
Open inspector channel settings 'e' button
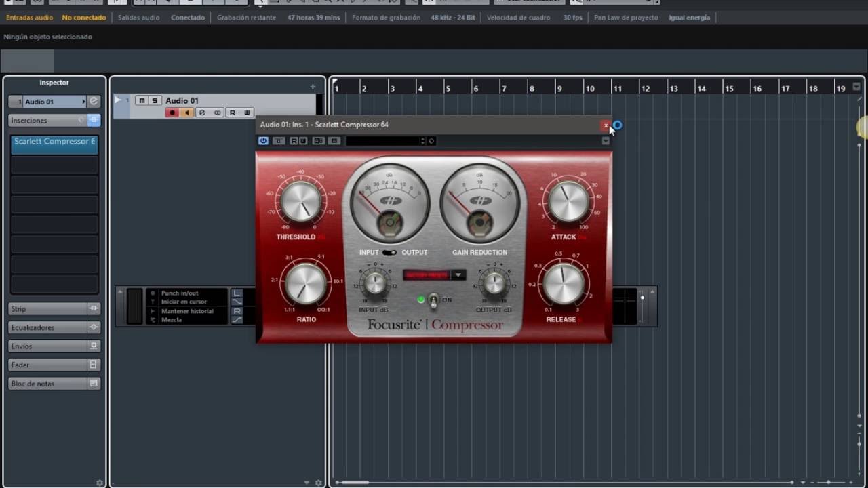click(x=94, y=102)
